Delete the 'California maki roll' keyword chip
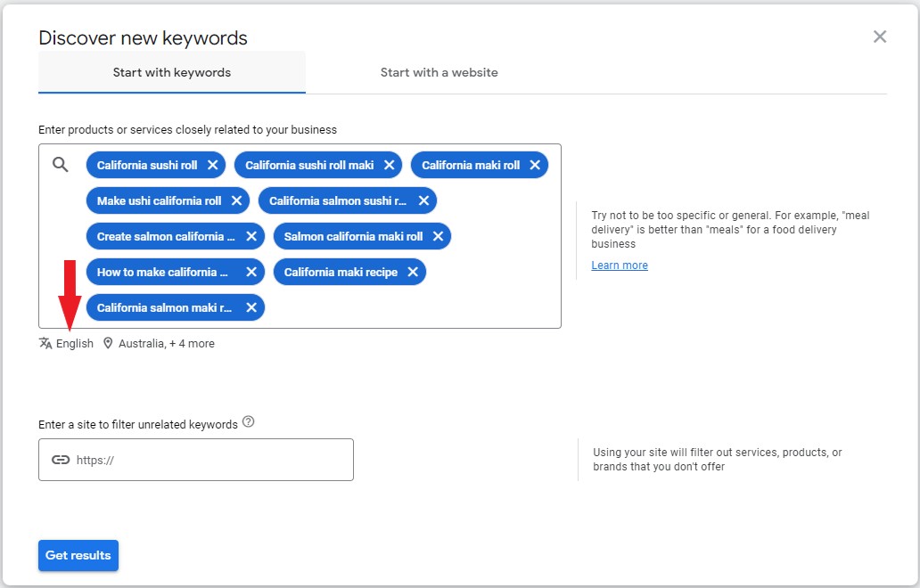Screen dimensions: 920x588 [x=535, y=166]
